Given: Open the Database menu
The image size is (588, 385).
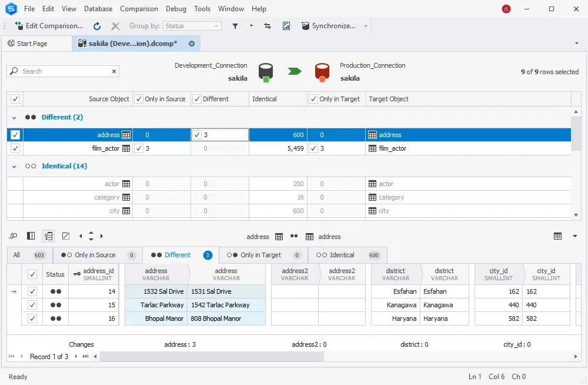Looking at the screenshot, I should tap(98, 9).
